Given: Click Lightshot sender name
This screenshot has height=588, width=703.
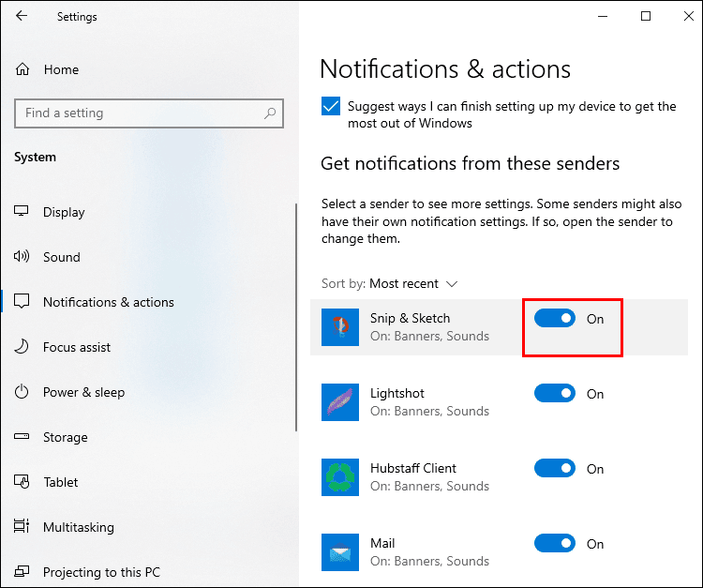Looking at the screenshot, I should 397,393.
